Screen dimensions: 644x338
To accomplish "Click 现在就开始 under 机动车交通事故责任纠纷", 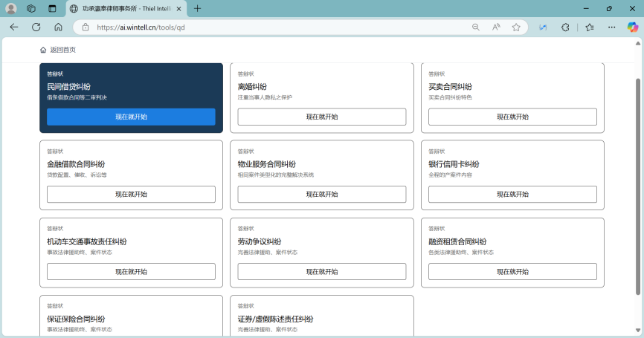I will [x=131, y=272].
